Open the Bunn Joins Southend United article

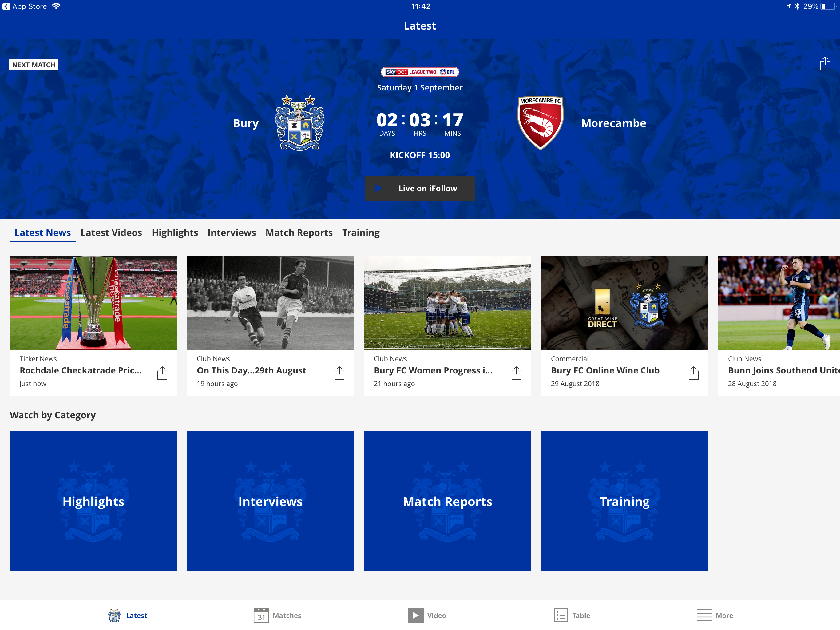pos(784,370)
